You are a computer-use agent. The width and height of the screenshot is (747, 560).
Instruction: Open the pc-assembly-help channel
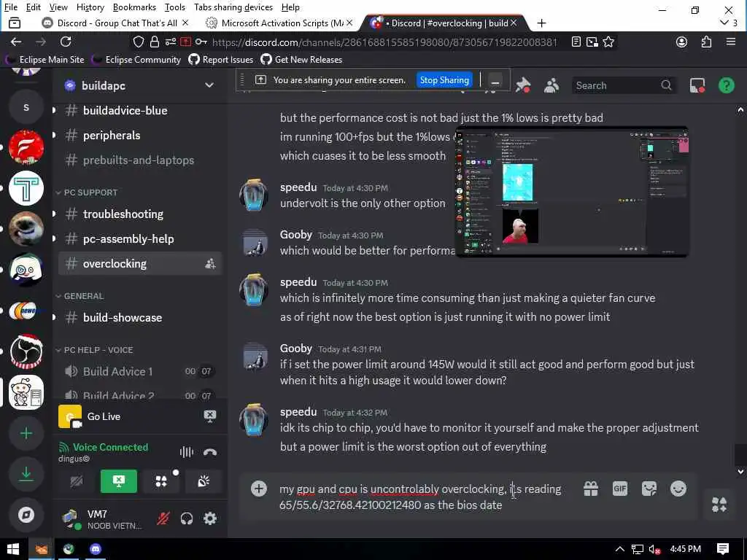[x=139, y=239]
